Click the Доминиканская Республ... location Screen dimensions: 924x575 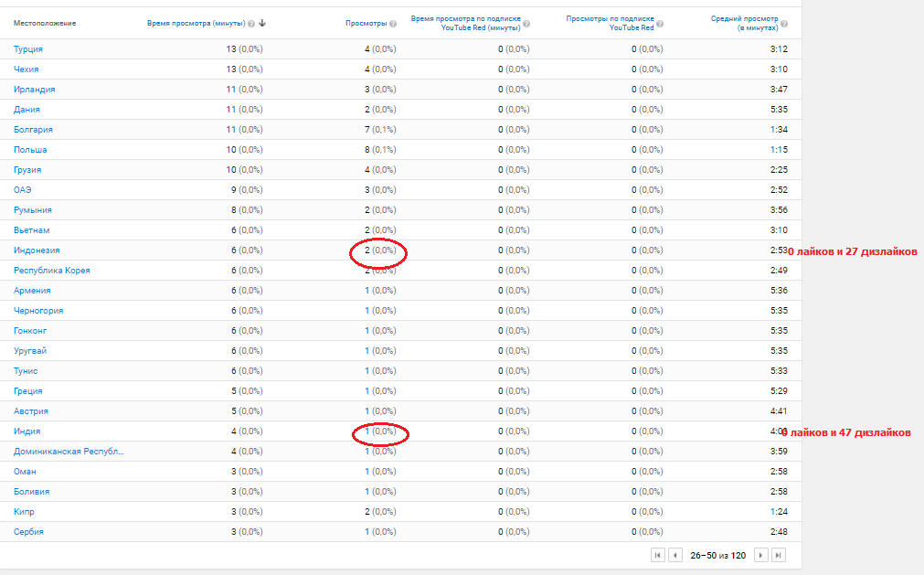click(68, 452)
